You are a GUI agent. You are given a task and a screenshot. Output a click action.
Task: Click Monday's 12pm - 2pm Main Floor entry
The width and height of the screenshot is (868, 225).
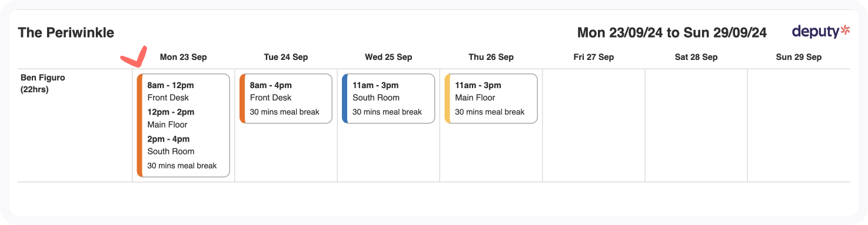point(171,118)
